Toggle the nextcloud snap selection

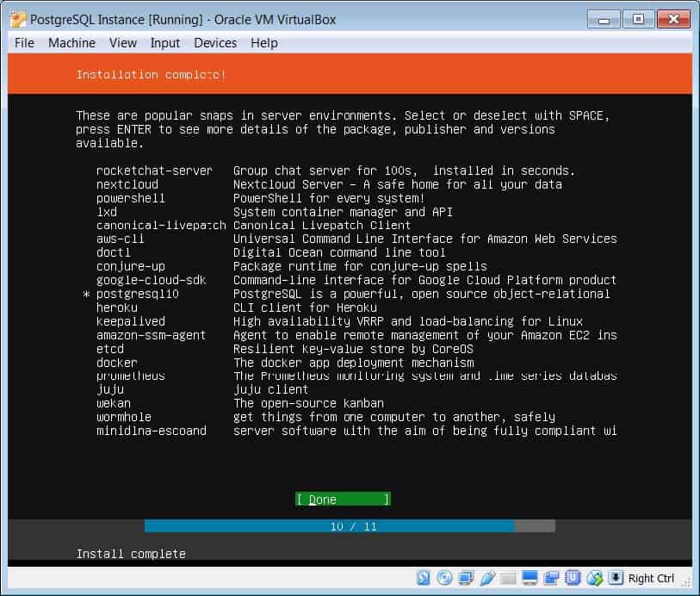[x=127, y=184]
